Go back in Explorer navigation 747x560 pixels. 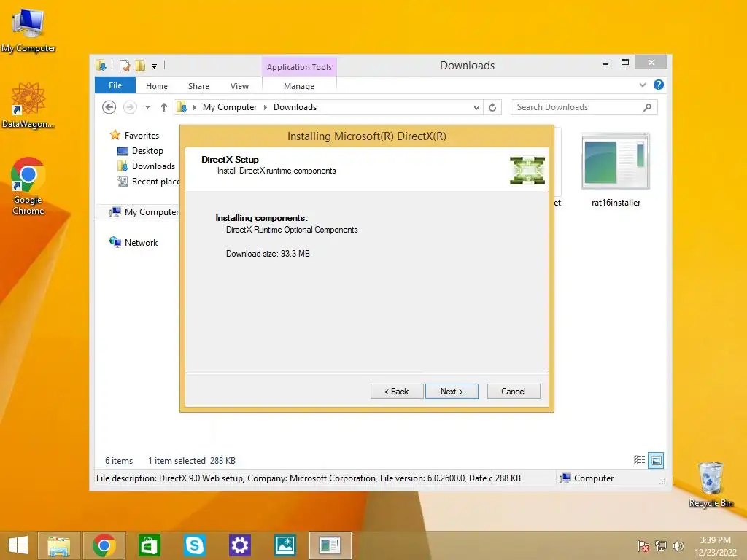point(109,107)
